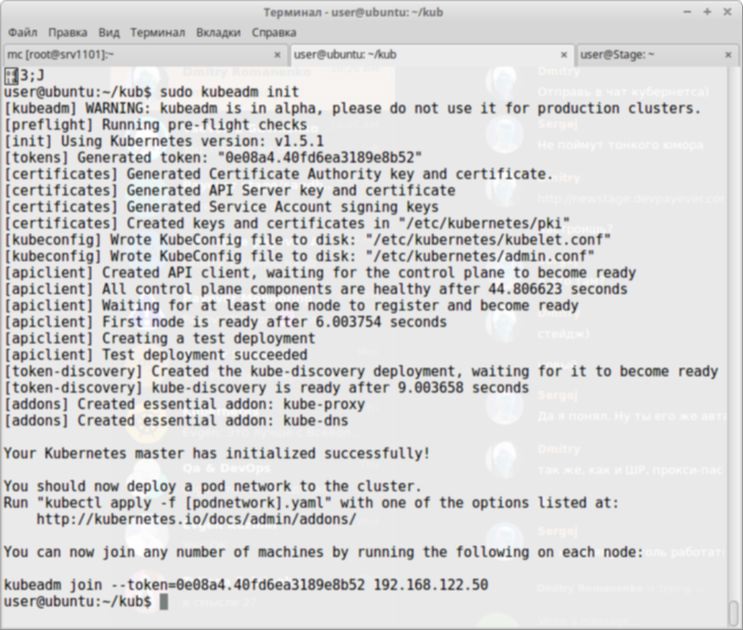Open the Вкладки menu

pyautogui.click(x=218, y=32)
